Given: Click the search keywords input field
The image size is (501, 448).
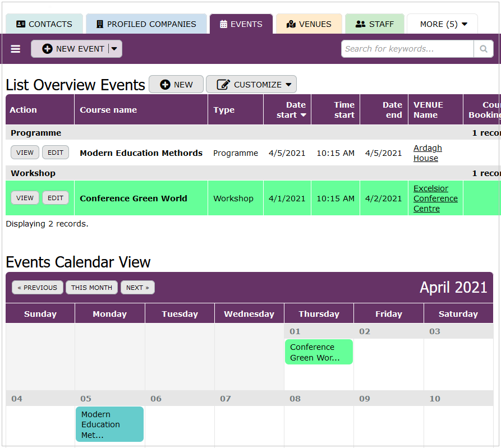Looking at the screenshot, I should point(407,49).
